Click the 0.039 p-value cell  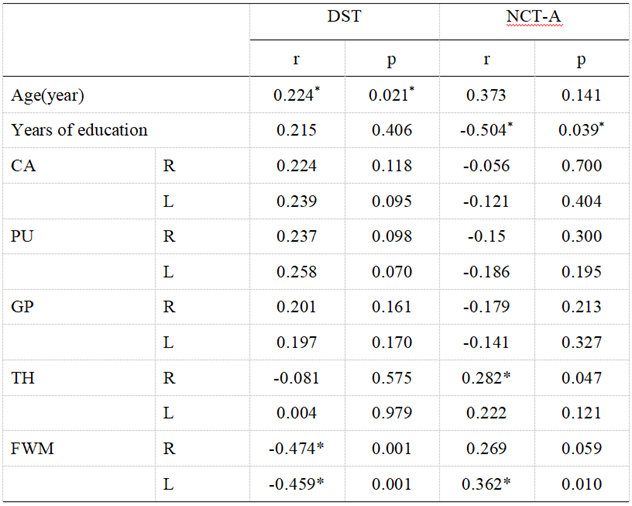(x=582, y=130)
